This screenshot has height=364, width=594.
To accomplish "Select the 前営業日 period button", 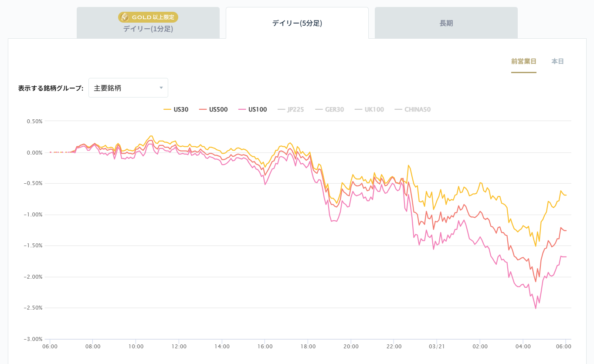I will click(x=523, y=61).
